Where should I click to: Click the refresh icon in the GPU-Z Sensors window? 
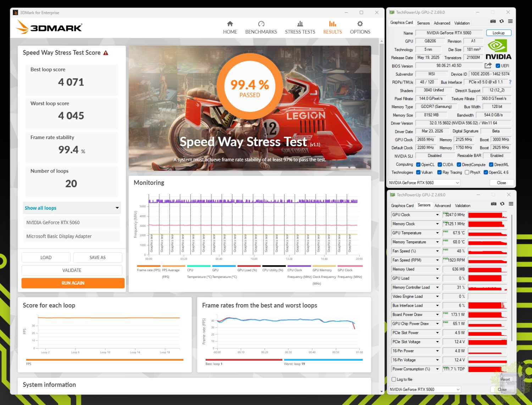pos(502,204)
